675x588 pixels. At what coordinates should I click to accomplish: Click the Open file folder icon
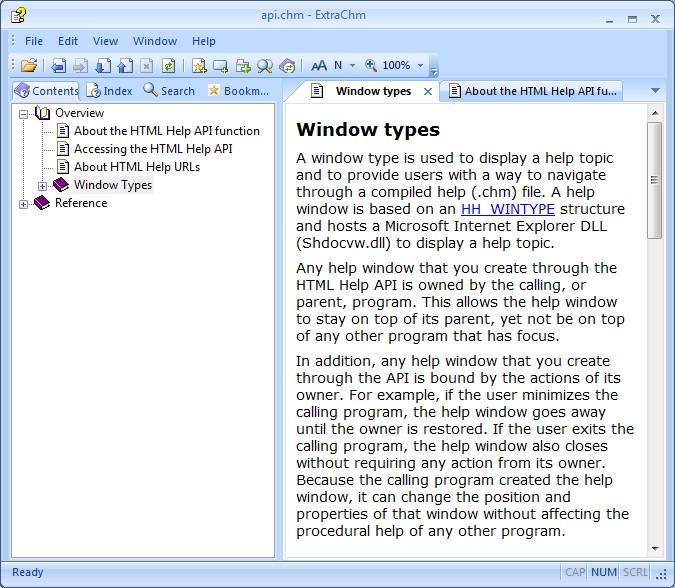click(29, 66)
